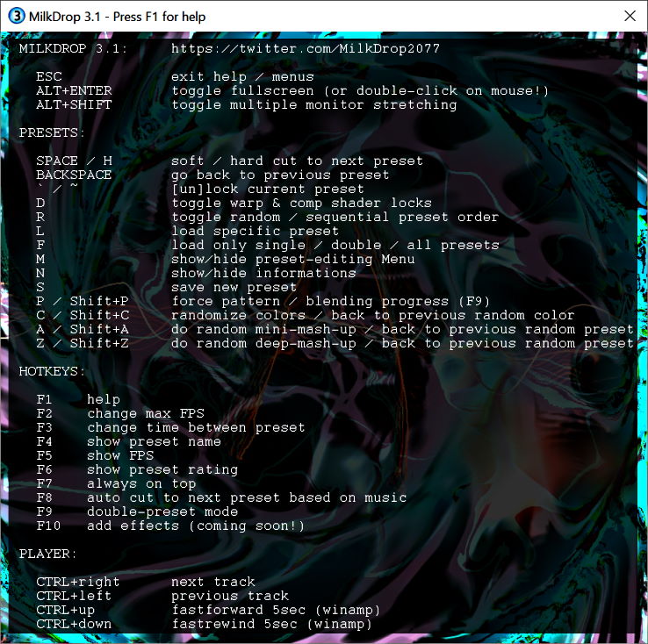648x644 pixels.
Task: Click 'show FPS' on F5 line
Action: tap(120, 455)
